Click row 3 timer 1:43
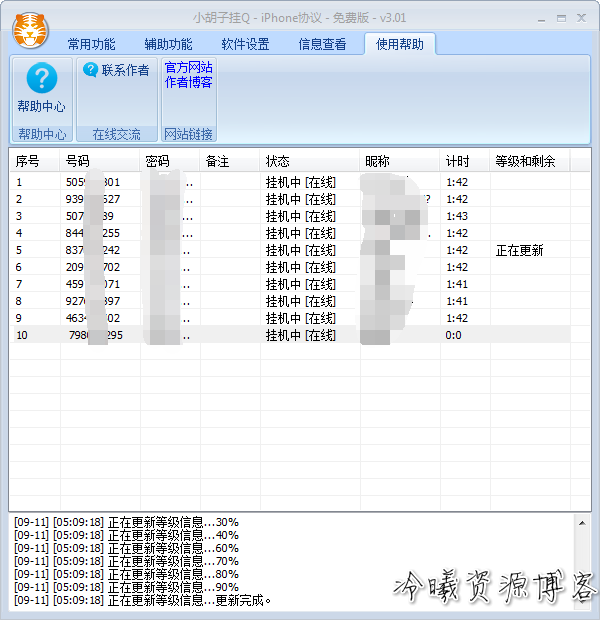The image size is (600, 620). click(457, 216)
